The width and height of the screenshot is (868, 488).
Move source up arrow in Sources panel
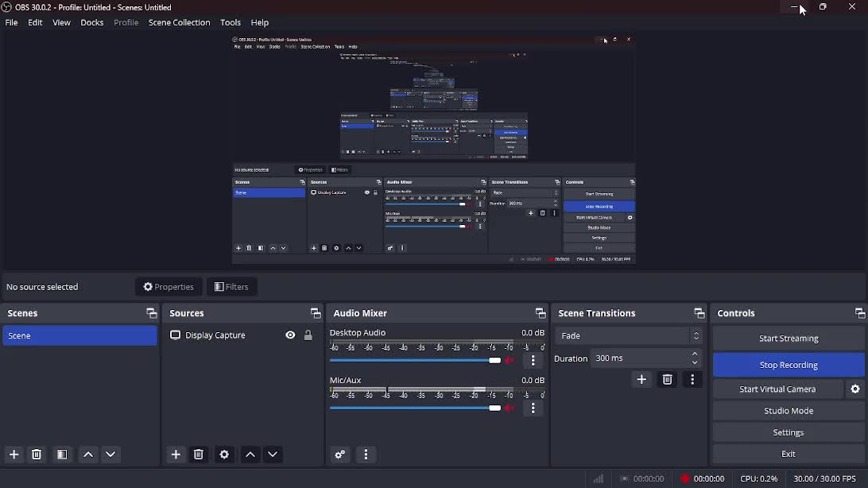point(250,455)
